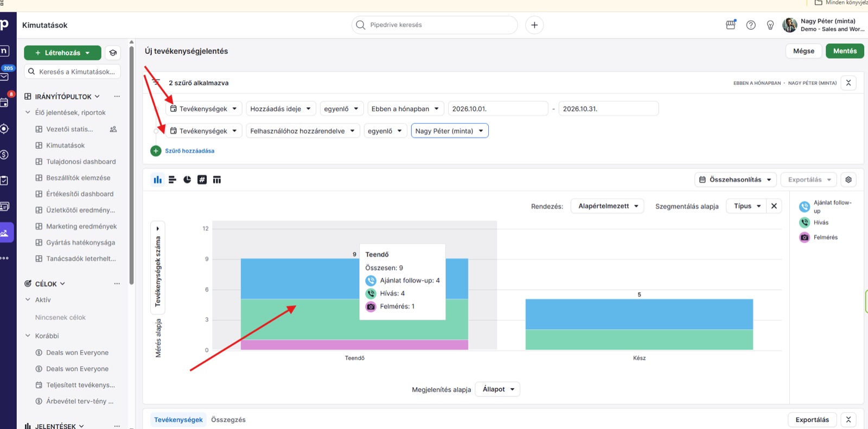This screenshot has width=868, height=429.
Task: Open the Összehasonlítás dropdown
Action: pos(736,180)
